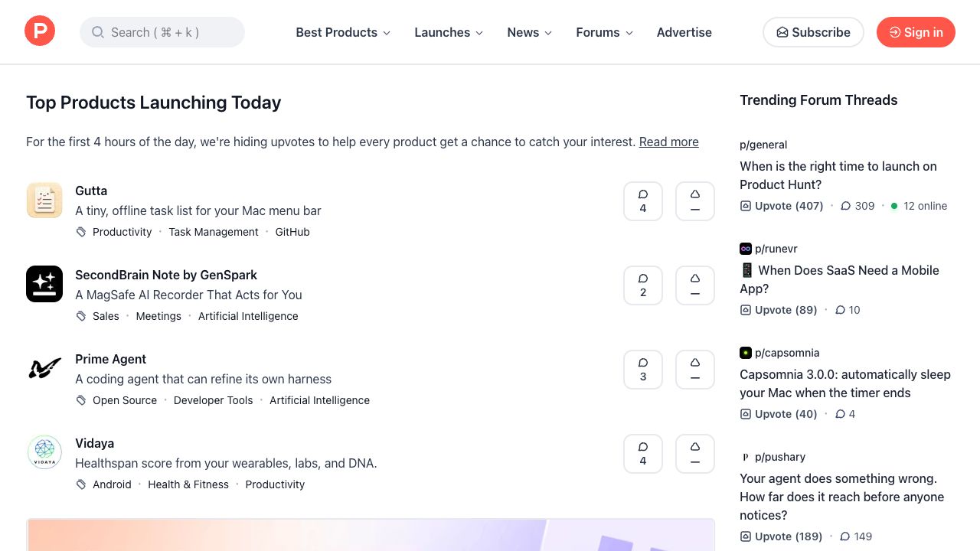Click the Vidaya product logo
Viewport: 980px width, 551px height.
tap(44, 453)
